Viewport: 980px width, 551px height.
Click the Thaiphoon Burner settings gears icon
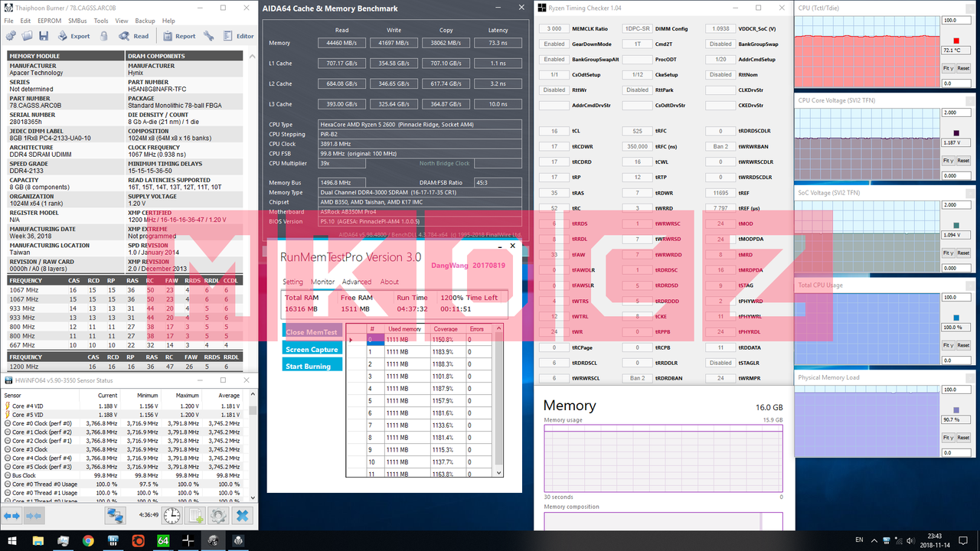(x=11, y=35)
